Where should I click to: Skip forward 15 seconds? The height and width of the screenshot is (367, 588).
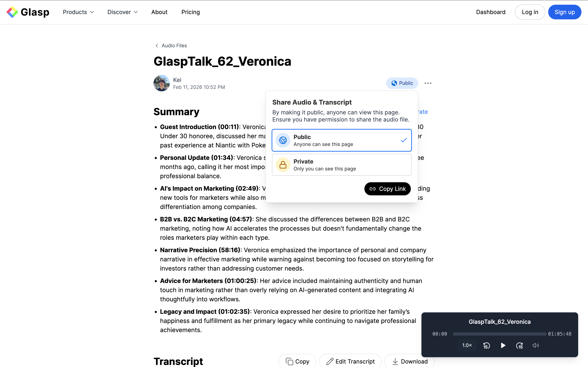[519, 345]
